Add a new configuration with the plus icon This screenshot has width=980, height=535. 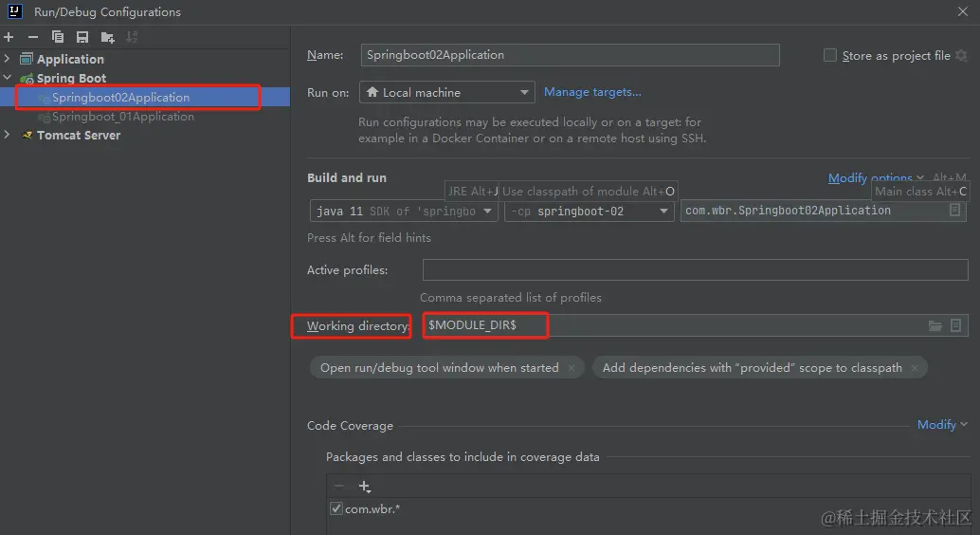click(x=9, y=37)
